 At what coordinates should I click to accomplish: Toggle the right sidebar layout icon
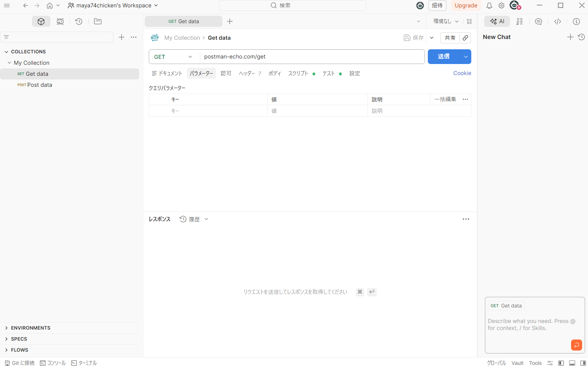click(x=583, y=363)
